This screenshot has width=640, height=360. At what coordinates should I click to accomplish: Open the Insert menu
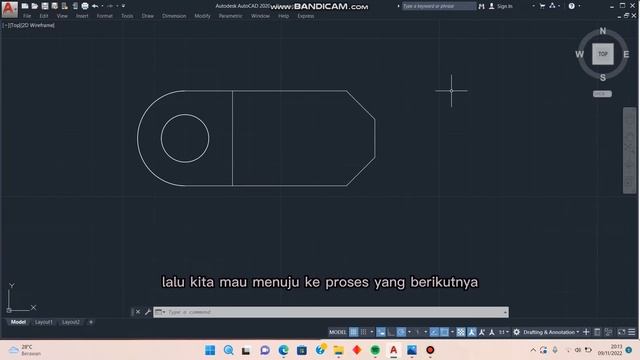coord(82,16)
